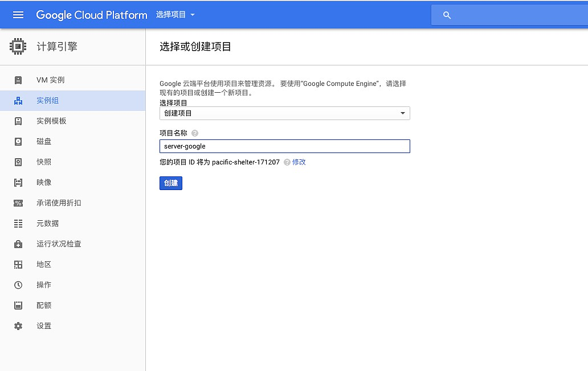
Task: Open 实例模板 in the sidebar
Action: (x=51, y=121)
